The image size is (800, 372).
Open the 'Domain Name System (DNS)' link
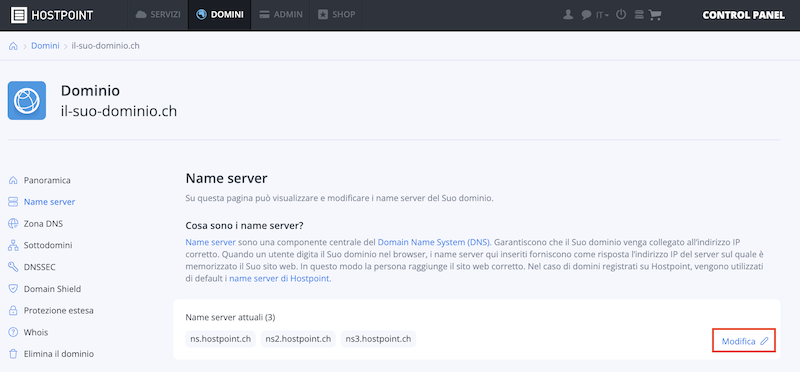434,242
